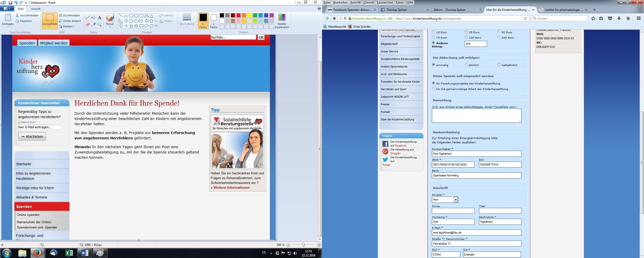Select the Fill bucket tool in Paint
Viewport: 644px width, 258px height.
pyautogui.click(x=93, y=18)
